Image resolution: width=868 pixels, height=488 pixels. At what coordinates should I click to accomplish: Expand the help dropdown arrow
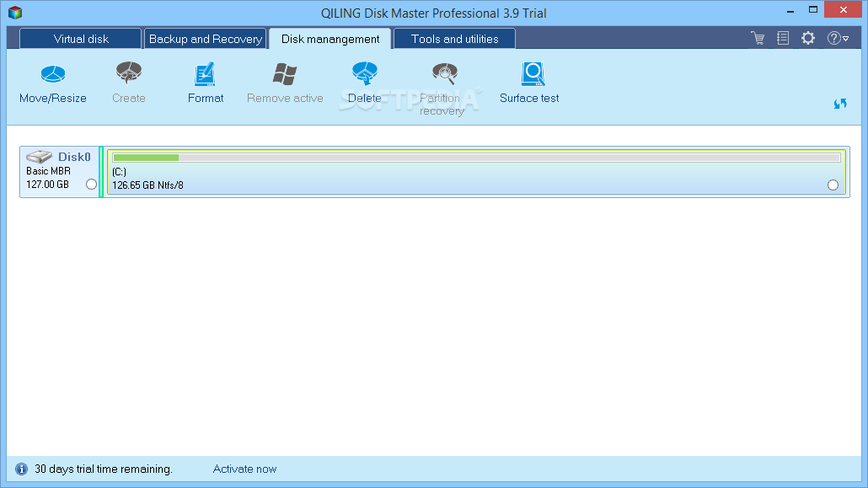846,39
